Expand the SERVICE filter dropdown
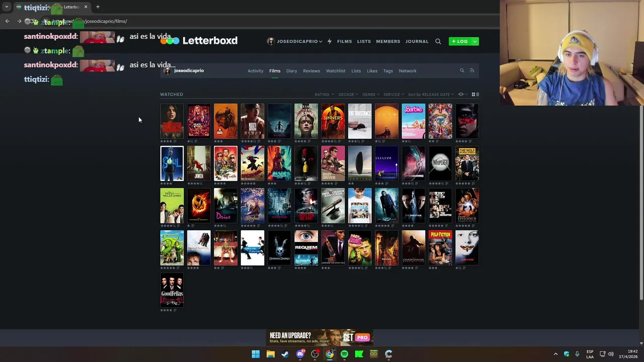This screenshot has height=362, width=644. (x=393, y=95)
